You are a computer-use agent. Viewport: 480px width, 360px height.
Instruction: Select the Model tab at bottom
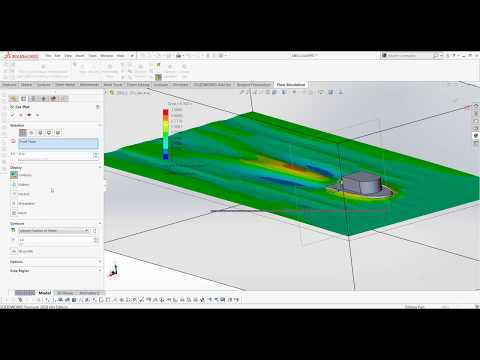(x=45, y=293)
